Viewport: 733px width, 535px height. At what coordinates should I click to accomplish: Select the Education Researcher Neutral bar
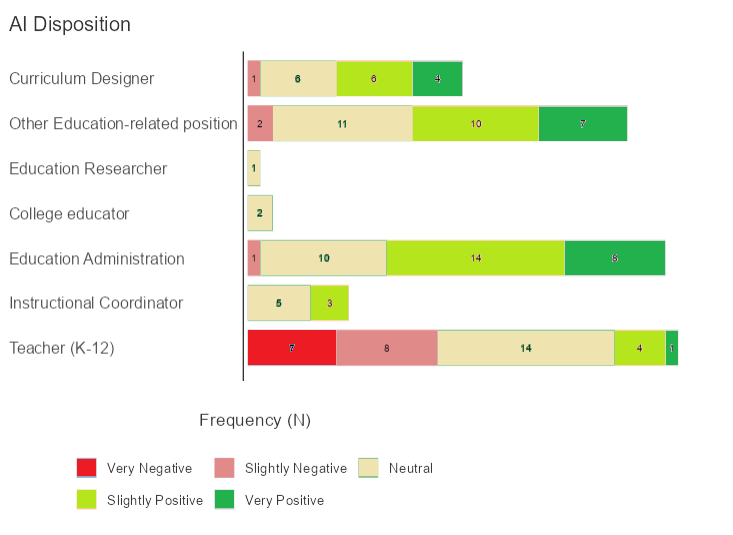click(x=254, y=168)
